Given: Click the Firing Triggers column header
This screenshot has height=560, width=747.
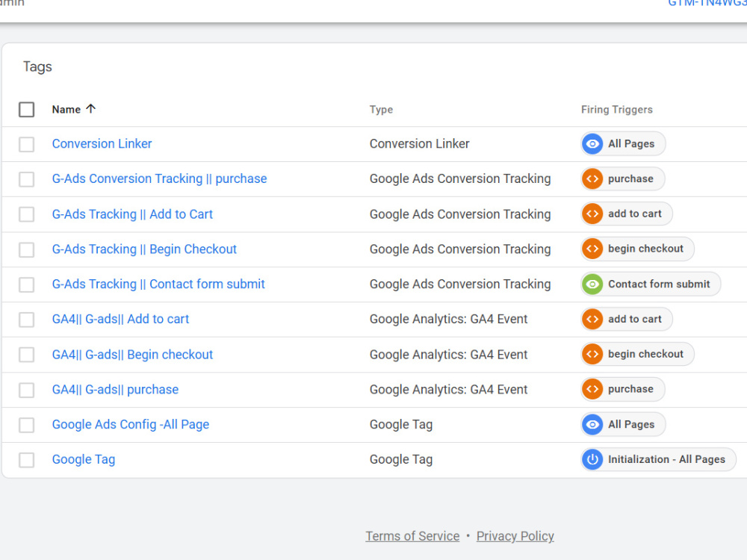Looking at the screenshot, I should pos(616,110).
